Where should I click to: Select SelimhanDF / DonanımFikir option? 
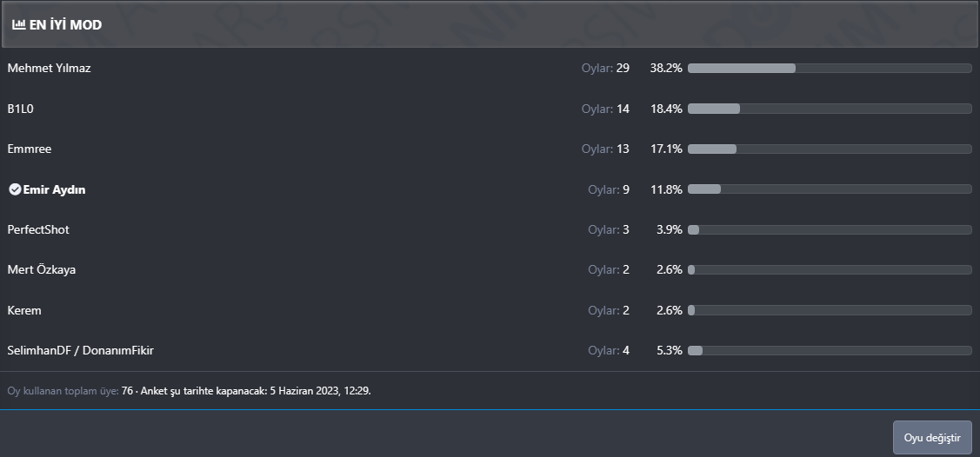point(81,350)
